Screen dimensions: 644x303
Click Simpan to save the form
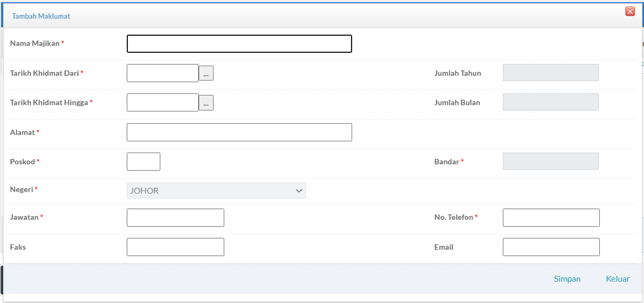(x=567, y=279)
